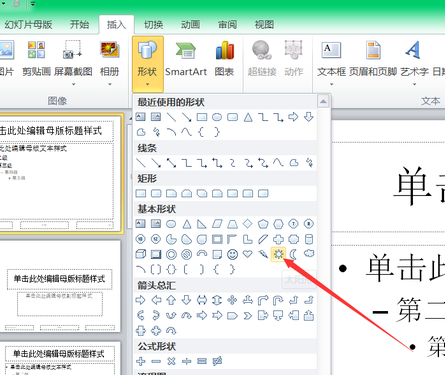
Task: Insert the Moon shape
Action: coord(294,254)
